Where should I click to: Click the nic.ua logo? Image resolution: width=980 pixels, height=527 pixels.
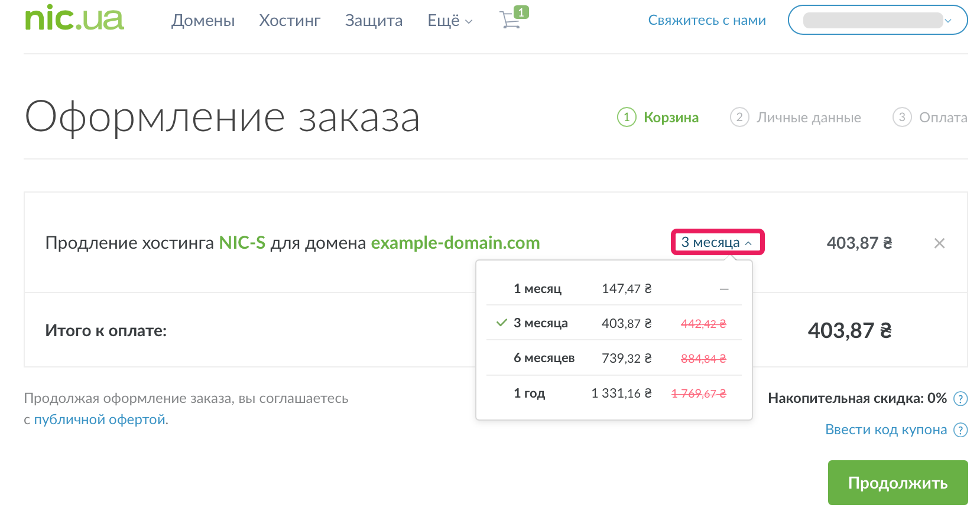(74, 18)
